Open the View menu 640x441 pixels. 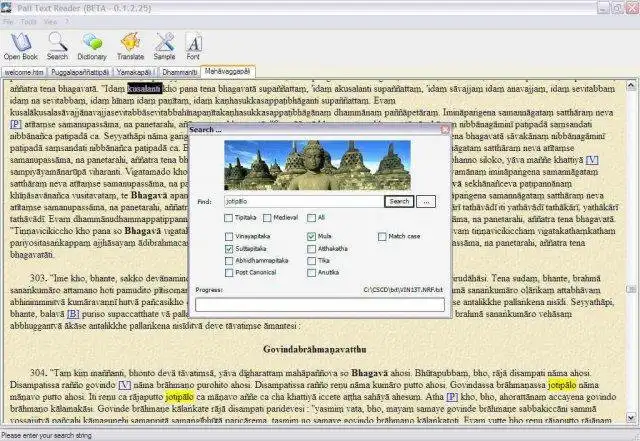[x=50, y=22]
